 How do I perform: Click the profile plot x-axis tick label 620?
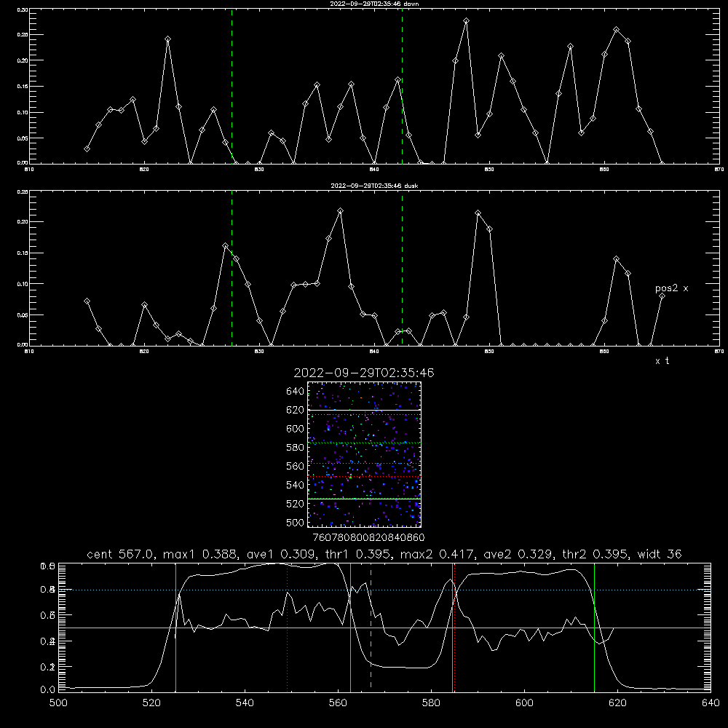pyautogui.click(x=617, y=703)
